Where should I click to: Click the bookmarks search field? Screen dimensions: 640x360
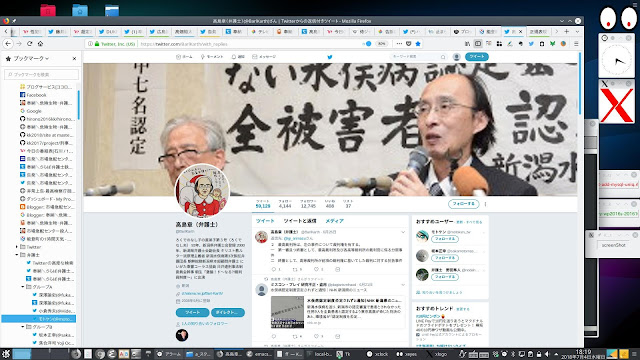coord(41,74)
